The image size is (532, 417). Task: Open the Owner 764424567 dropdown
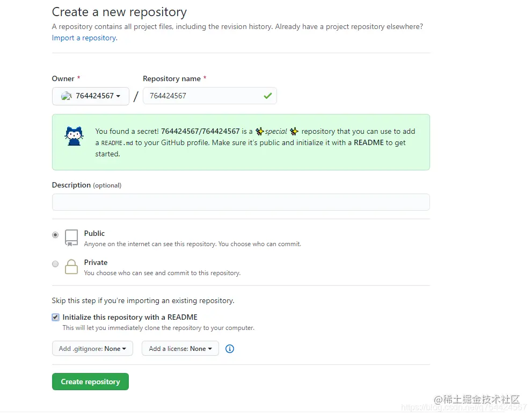[91, 96]
